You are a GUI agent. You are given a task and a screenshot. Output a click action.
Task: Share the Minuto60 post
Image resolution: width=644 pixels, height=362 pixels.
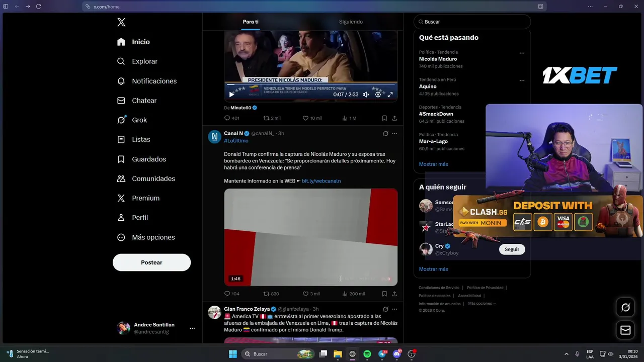[x=394, y=118]
